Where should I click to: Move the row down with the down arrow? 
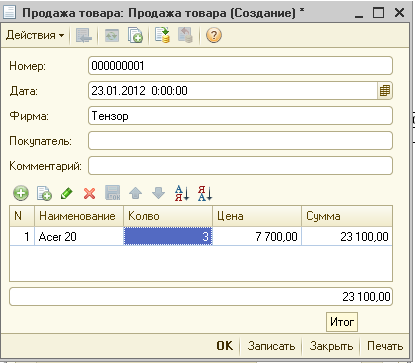[158, 193]
